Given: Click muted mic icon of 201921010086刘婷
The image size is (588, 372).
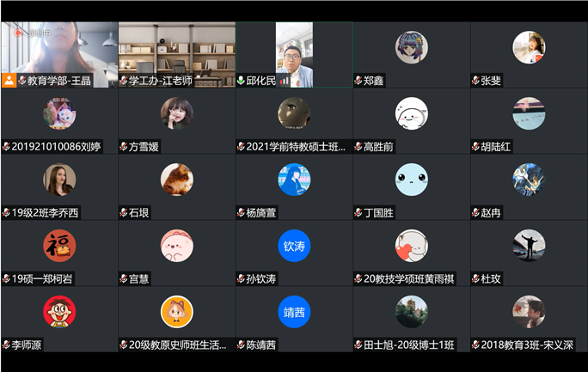Looking at the screenshot, I should 6,146.
